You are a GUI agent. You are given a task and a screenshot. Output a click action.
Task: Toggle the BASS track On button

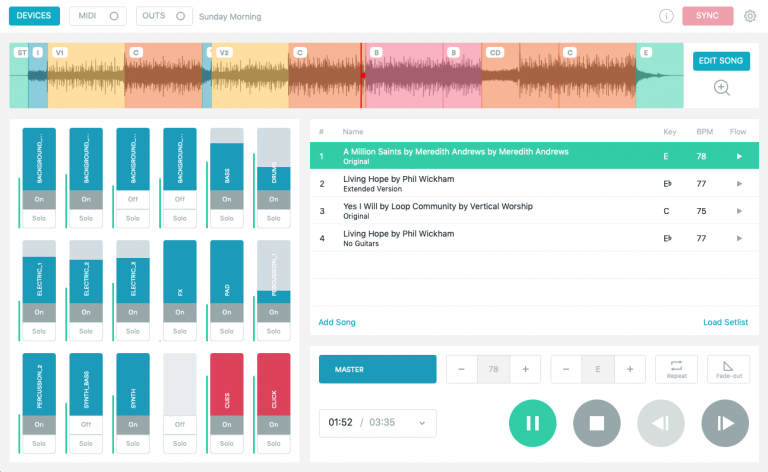pyautogui.click(x=226, y=199)
